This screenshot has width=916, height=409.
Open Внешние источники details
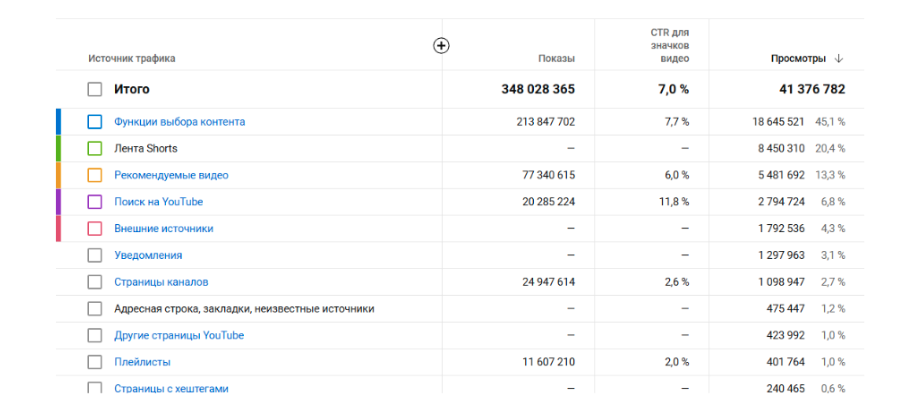163,228
